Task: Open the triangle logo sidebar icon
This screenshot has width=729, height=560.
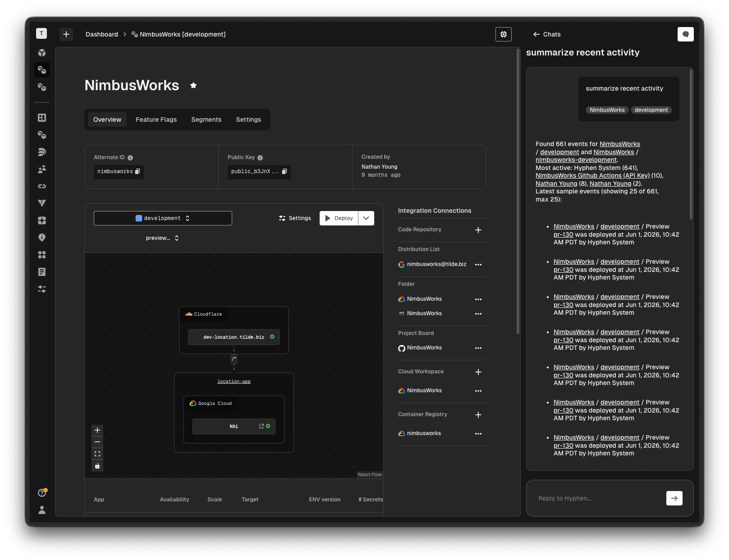Action: tap(42, 203)
